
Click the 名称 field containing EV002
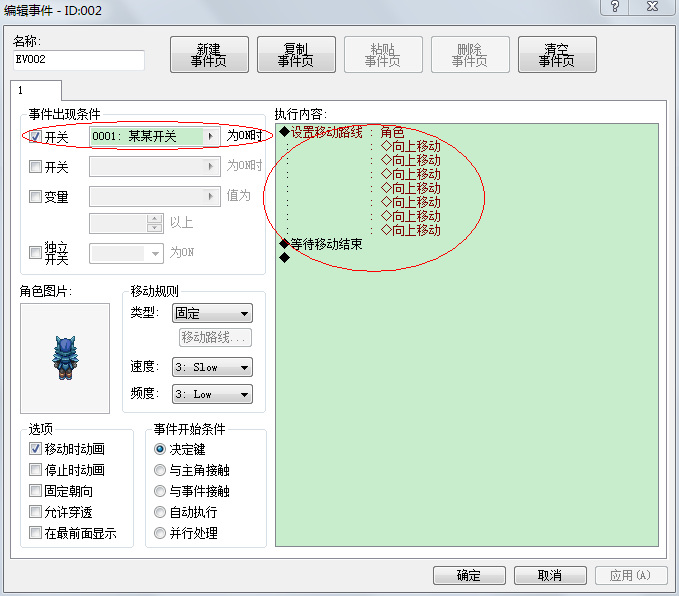click(79, 60)
